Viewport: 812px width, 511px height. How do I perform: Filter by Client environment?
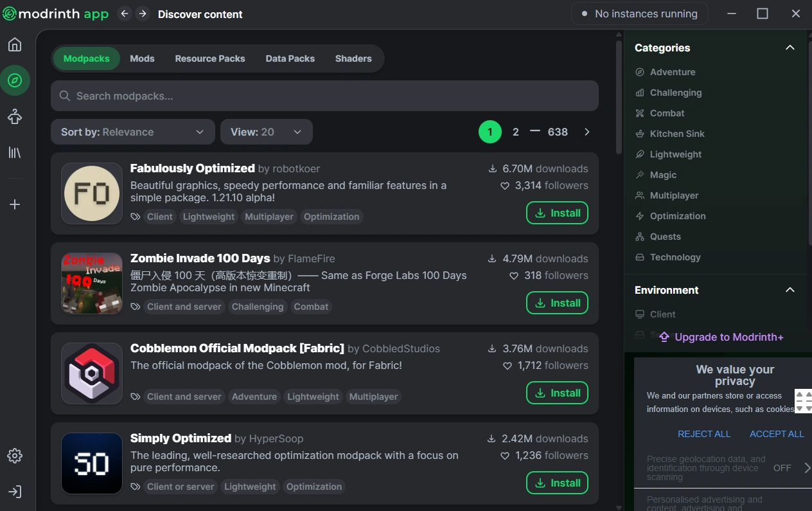tap(655, 314)
